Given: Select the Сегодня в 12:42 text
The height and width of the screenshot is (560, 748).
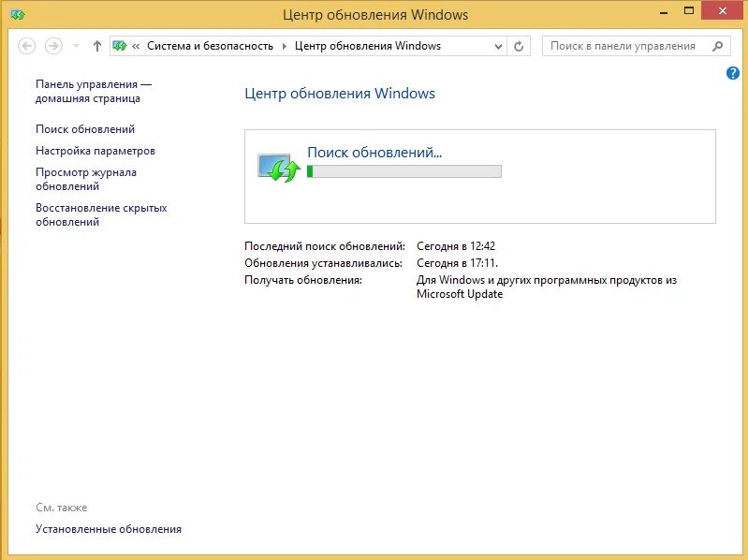Looking at the screenshot, I should (456, 246).
